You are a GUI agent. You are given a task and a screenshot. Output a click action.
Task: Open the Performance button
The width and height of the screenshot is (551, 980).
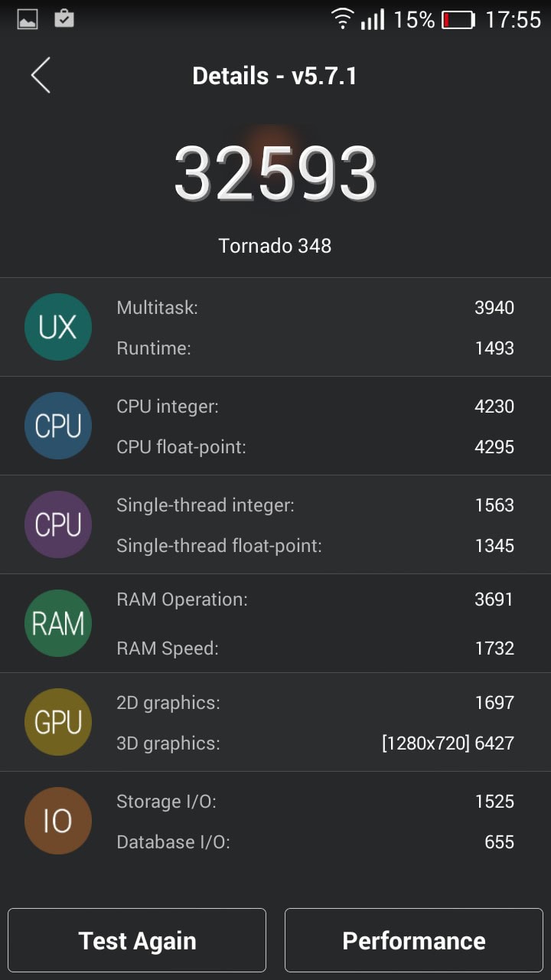(x=414, y=940)
